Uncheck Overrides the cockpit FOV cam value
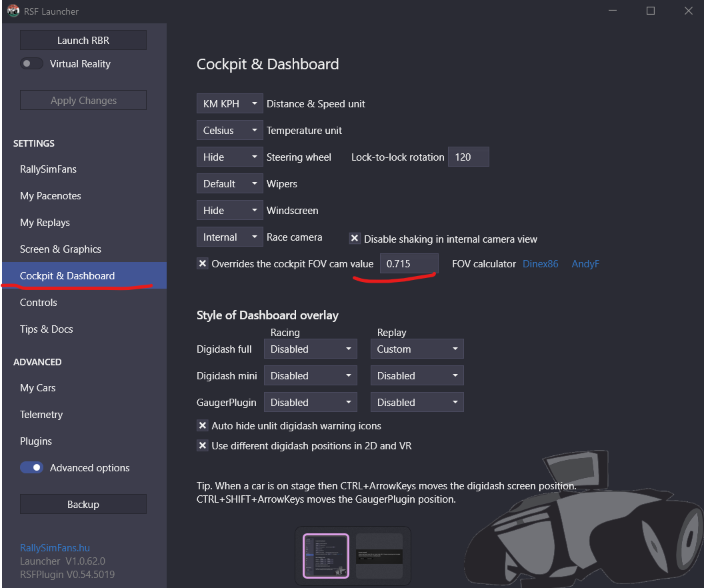The height and width of the screenshot is (588, 704). pyautogui.click(x=203, y=264)
